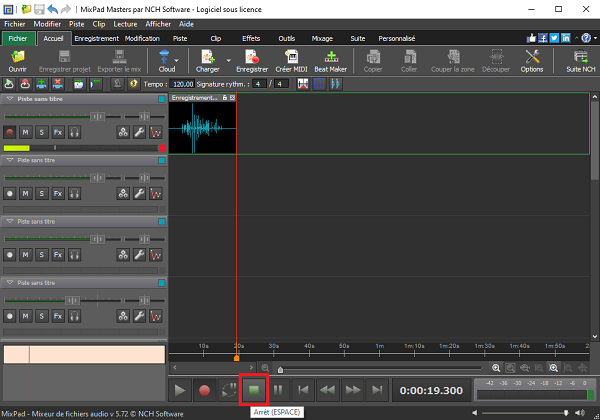Open the Twitter share icon
Image resolution: width=600 pixels, height=420 pixels.
[554, 38]
